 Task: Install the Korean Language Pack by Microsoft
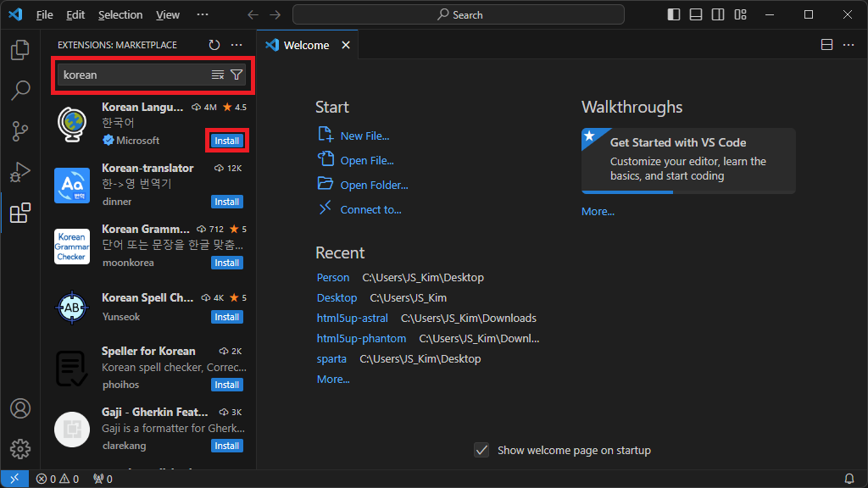[x=227, y=141]
